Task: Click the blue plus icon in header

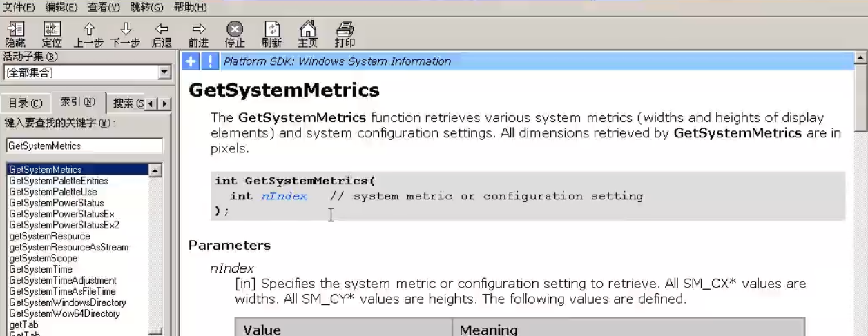Action: pos(191,61)
